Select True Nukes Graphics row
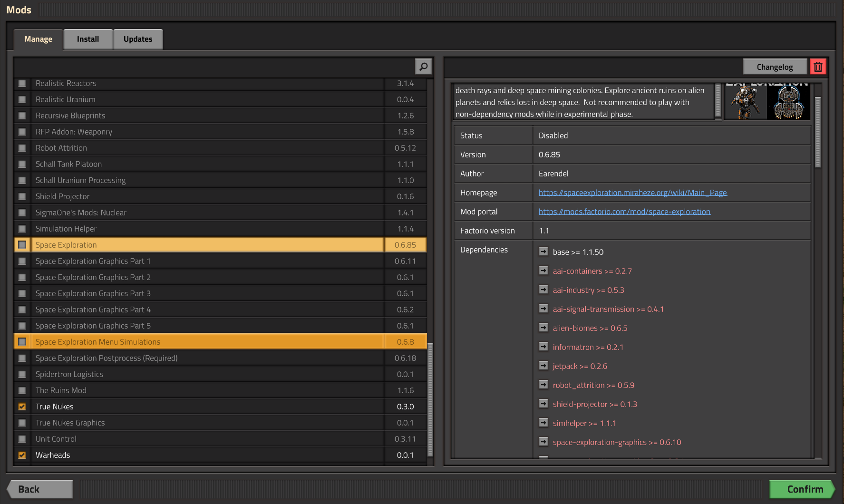This screenshot has height=504, width=844. click(221, 423)
